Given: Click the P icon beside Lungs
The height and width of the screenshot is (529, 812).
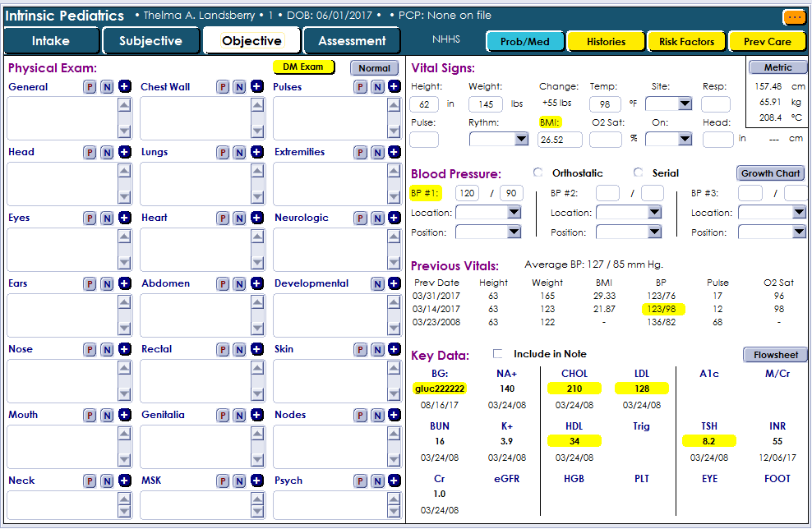Looking at the screenshot, I should (x=223, y=153).
